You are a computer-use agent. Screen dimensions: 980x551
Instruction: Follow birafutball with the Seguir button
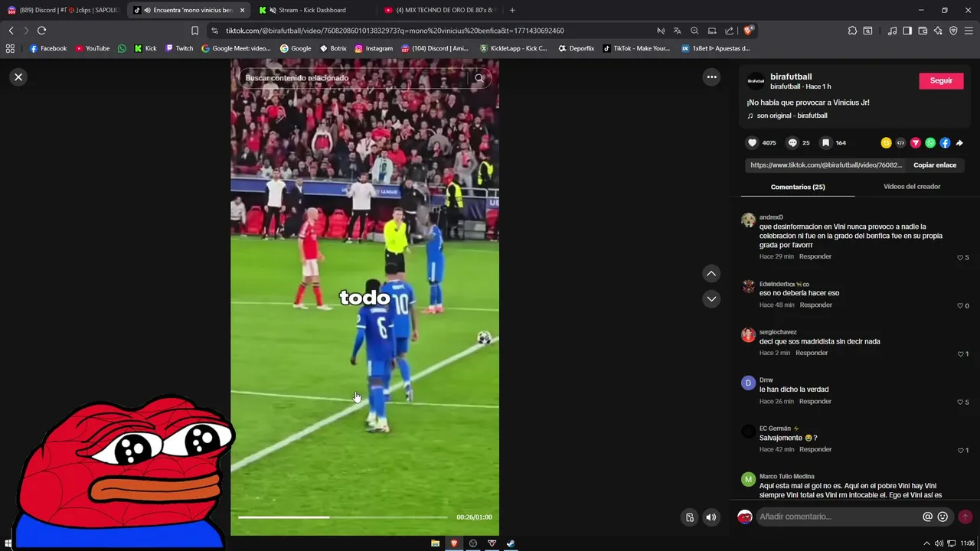(941, 81)
